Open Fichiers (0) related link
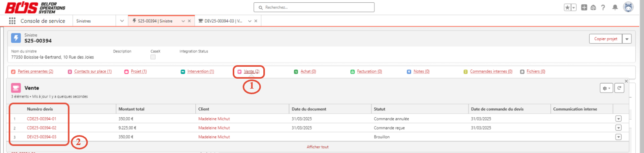 click(x=536, y=72)
